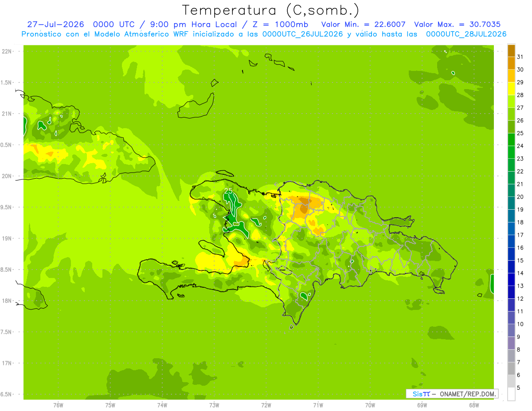Click the legend value "25"

click(520, 133)
